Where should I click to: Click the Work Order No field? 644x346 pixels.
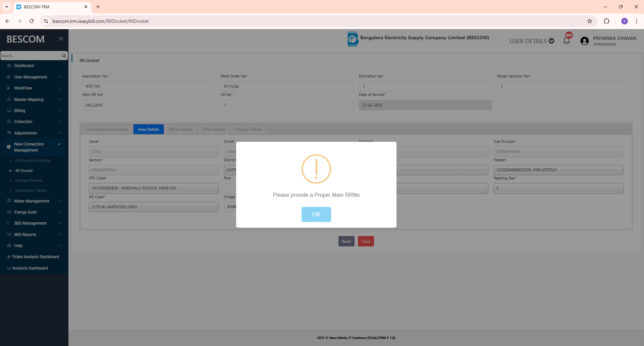pos(287,86)
